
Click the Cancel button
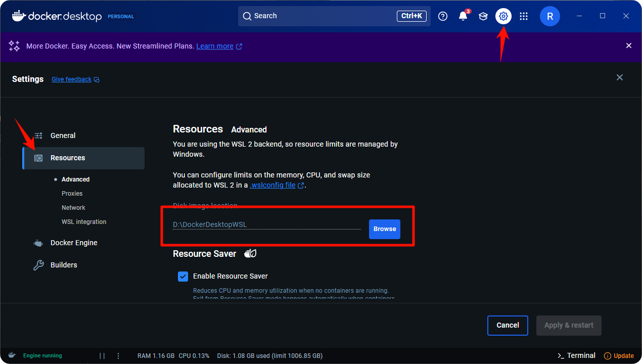coord(508,326)
